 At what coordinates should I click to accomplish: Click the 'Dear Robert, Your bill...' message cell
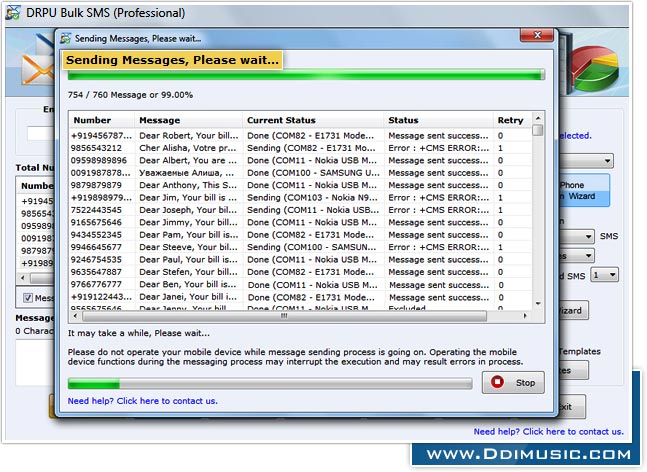[x=189, y=135]
